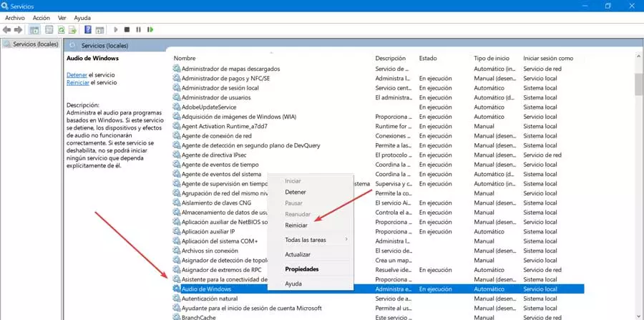Click the green Refresh toolbar icon
The width and height of the screenshot is (644, 320).
(x=62, y=29)
